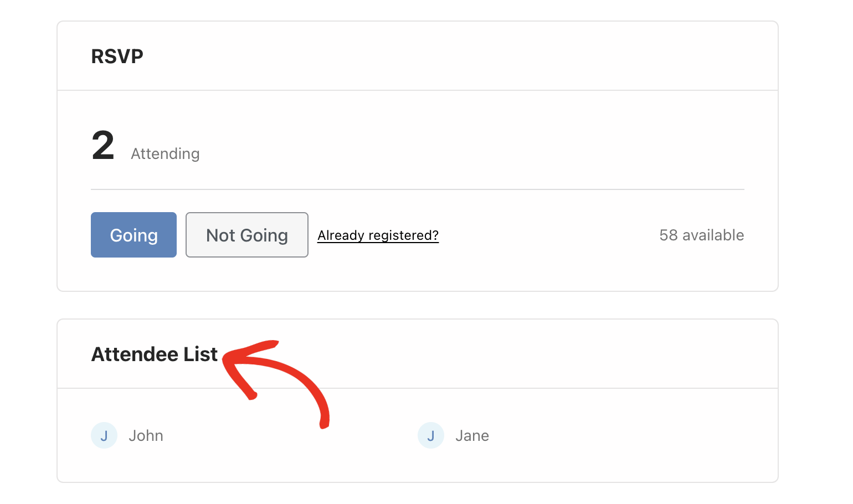This screenshot has width=853, height=504.
Task: Click the divider under the Attendee List header
Action: 499,388
